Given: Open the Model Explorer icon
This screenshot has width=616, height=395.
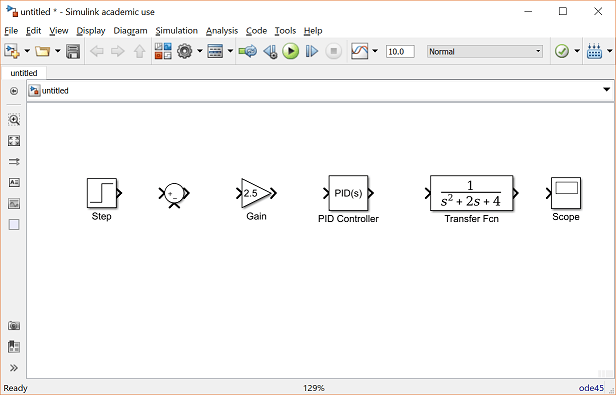Looking at the screenshot, I should pos(215,51).
